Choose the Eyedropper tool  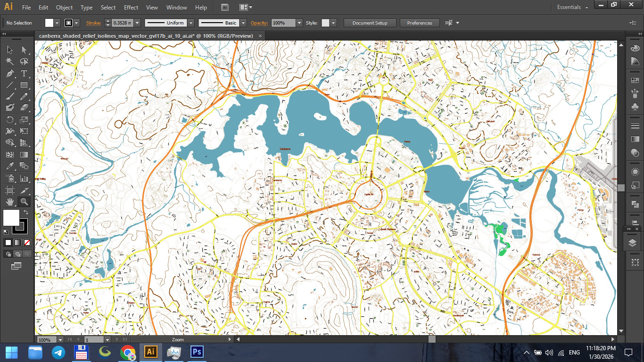click(9, 166)
